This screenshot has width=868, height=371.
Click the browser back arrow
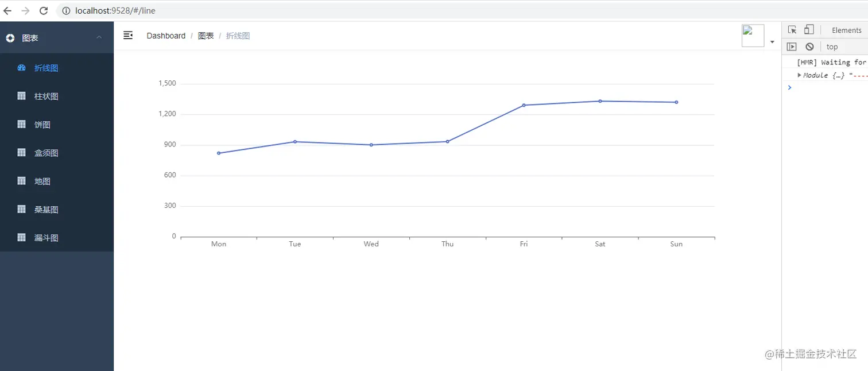point(7,11)
